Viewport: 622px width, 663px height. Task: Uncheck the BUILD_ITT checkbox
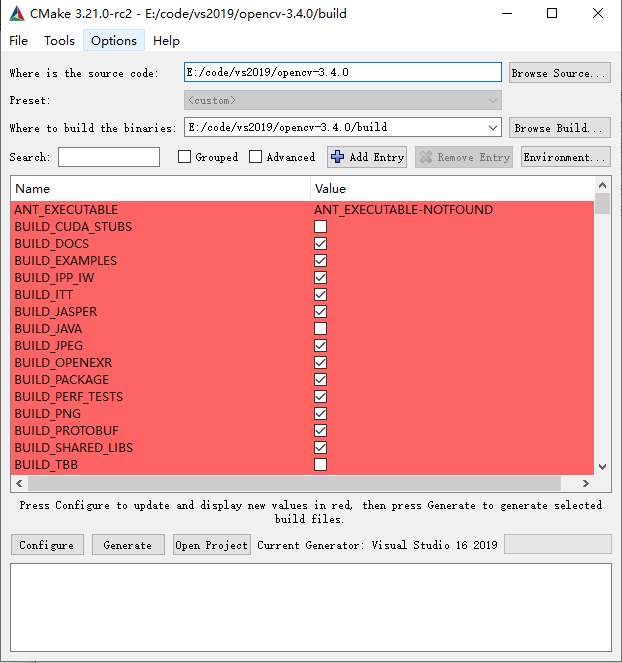click(x=321, y=295)
